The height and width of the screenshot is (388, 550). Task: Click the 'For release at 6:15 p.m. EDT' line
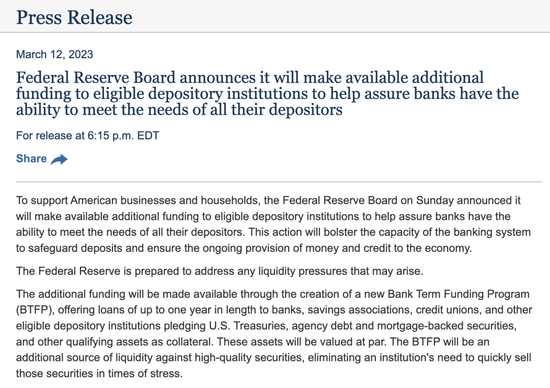(x=88, y=135)
